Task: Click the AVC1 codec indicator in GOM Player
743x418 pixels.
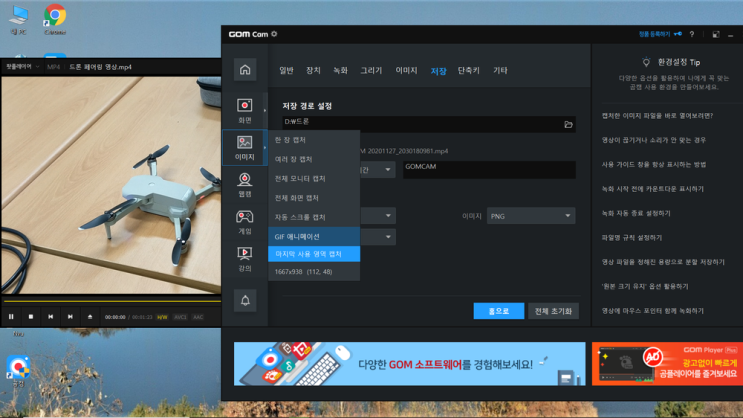Action: [181, 317]
